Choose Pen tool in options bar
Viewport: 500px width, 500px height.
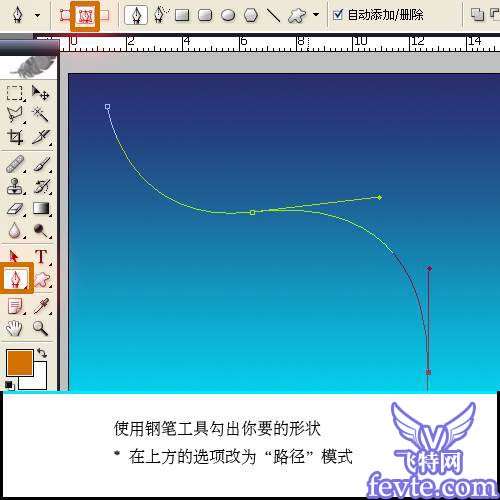coord(136,15)
